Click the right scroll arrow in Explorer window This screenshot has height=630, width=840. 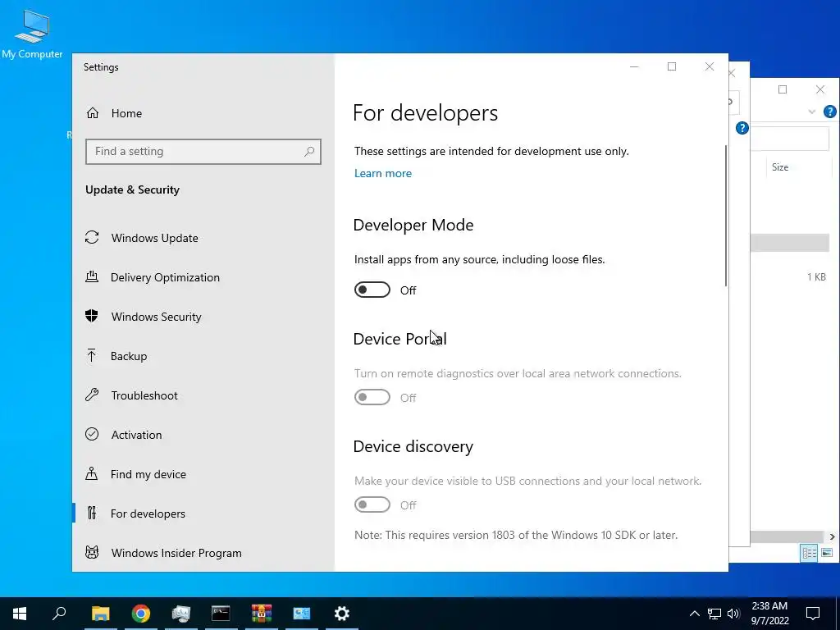pos(832,536)
